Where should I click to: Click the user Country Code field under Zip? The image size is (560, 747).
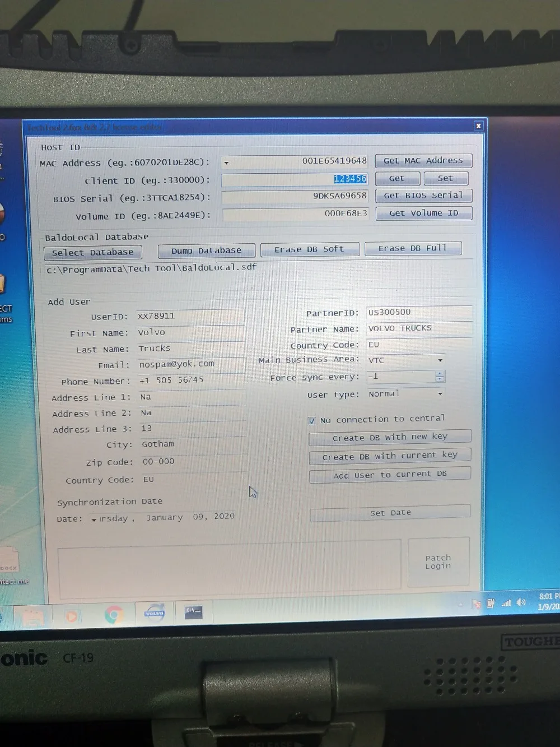[x=194, y=480]
